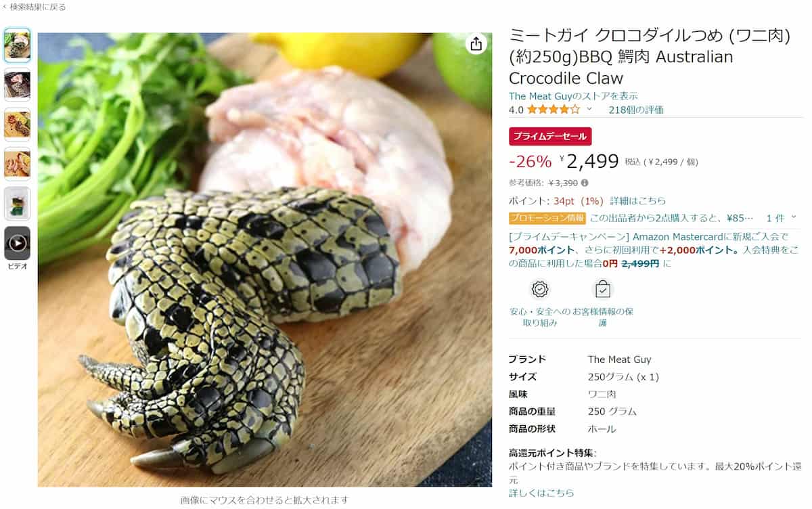
Task: Open The Meat Guy store link
Action: [573, 96]
